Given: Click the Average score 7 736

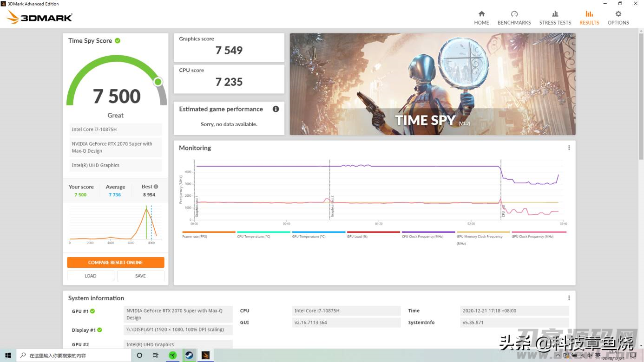Looking at the screenshot, I should click(x=115, y=195).
